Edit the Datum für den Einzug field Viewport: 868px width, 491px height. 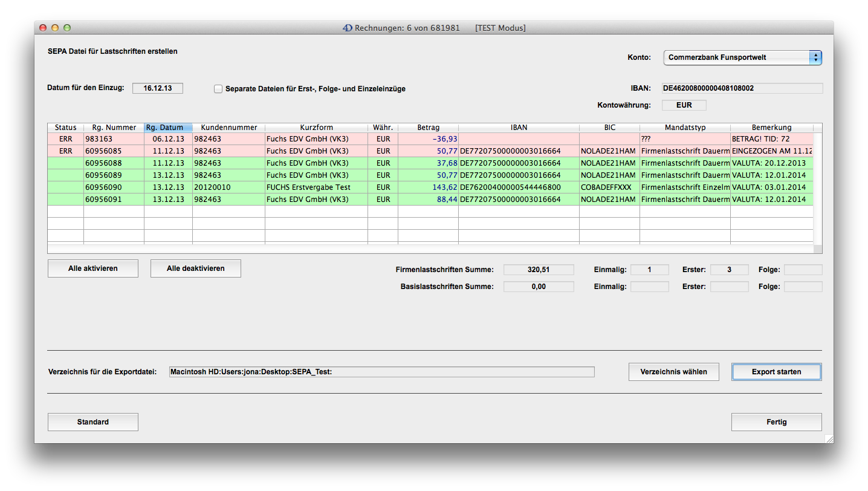click(157, 88)
